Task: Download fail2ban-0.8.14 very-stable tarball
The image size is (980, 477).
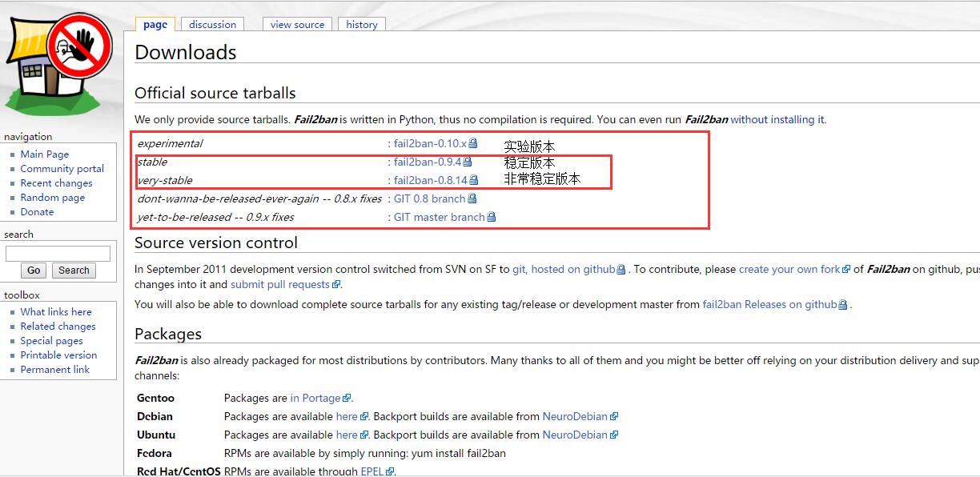Action: click(x=431, y=180)
